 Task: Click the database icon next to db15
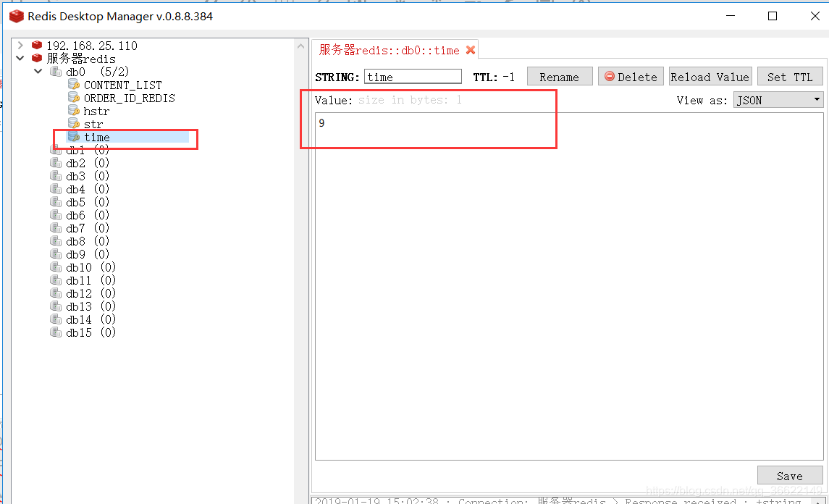(x=56, y=332)
